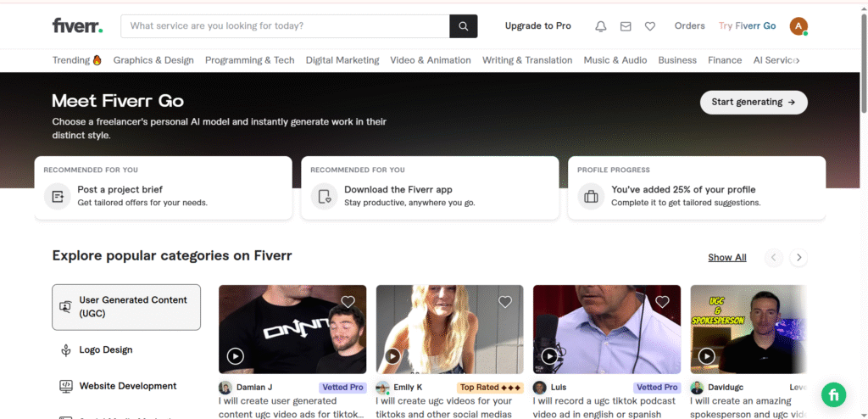Click the Website Development category icon
Viewport: 868px width, 419px height.
tap(66, 386)
